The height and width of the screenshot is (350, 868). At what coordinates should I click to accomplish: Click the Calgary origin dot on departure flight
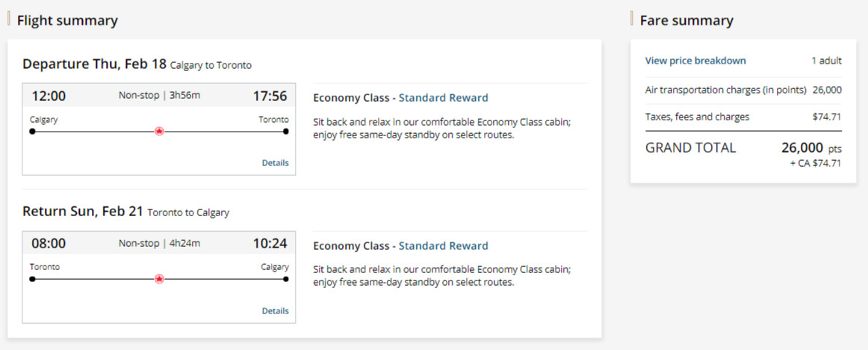tap(32, 132)
